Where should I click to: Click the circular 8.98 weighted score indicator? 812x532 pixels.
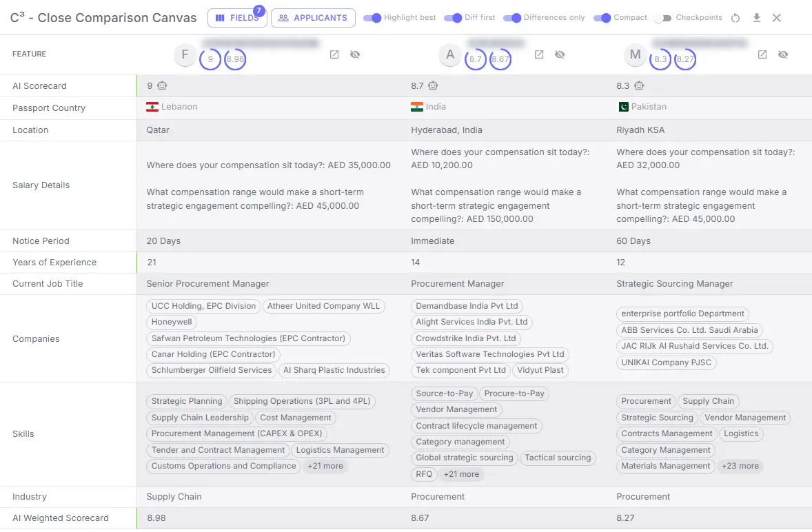click(234, 59)
